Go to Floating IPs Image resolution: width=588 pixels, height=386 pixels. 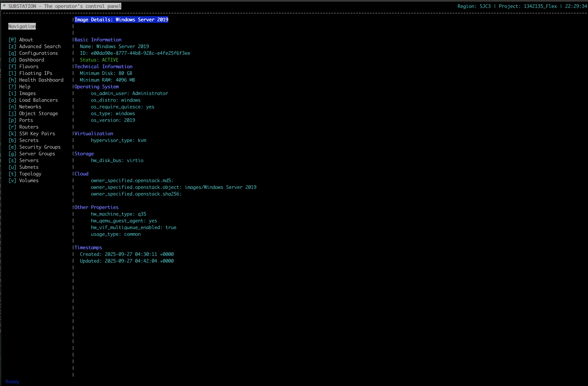tap(36, 73)
